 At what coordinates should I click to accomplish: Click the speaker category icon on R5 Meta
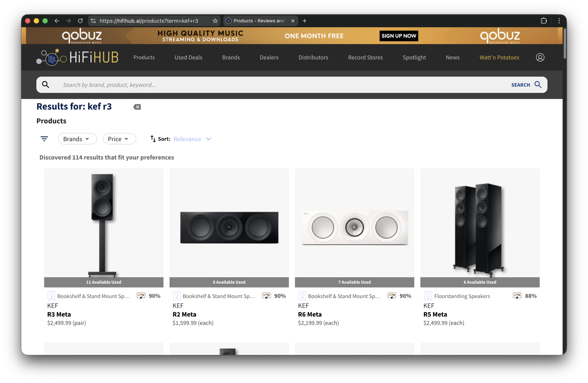click(x=428, y=296)
